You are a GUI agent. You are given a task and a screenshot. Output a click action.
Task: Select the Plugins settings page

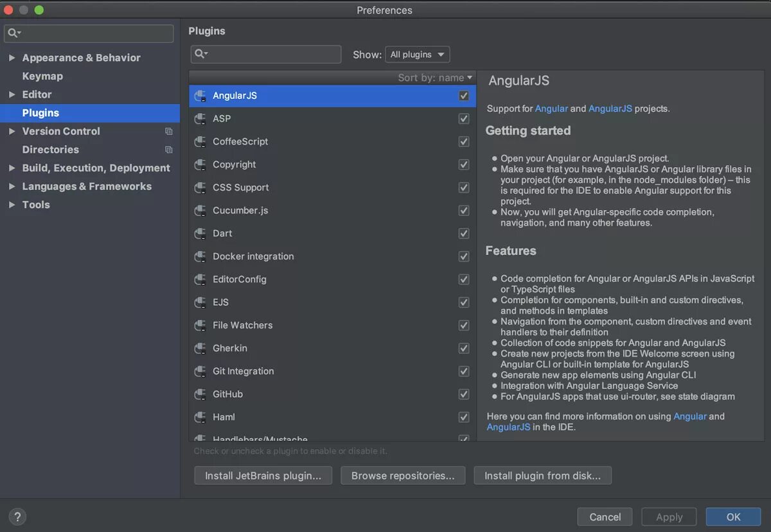tap(40, 113)
